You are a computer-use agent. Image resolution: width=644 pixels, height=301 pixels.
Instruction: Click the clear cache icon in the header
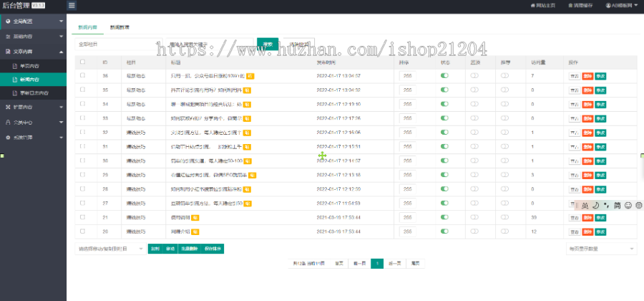(570, 5)
